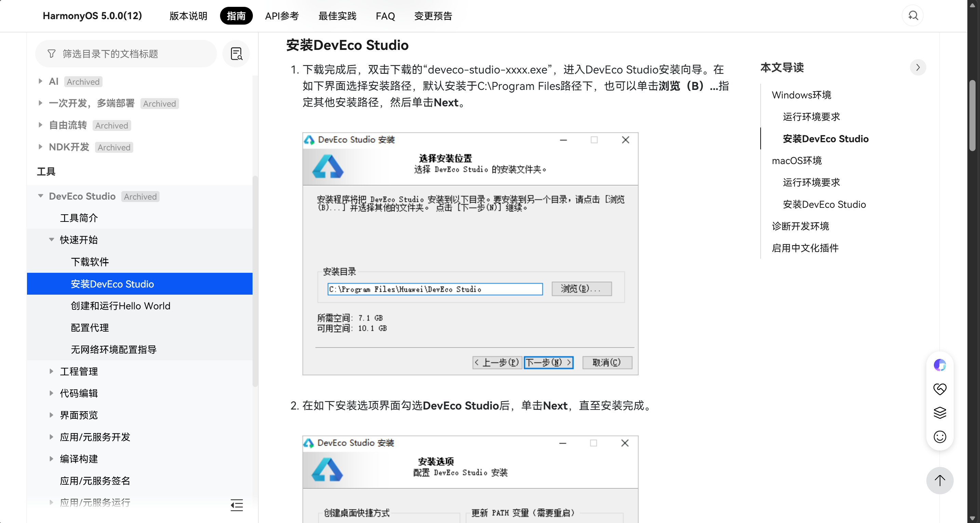Expand the 代码编辑 section
980x523 pixels.
(x=51, y=393)
